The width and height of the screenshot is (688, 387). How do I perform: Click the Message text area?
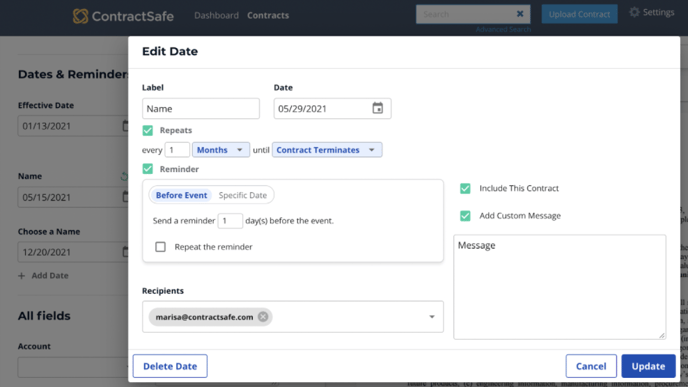[559, 287]
